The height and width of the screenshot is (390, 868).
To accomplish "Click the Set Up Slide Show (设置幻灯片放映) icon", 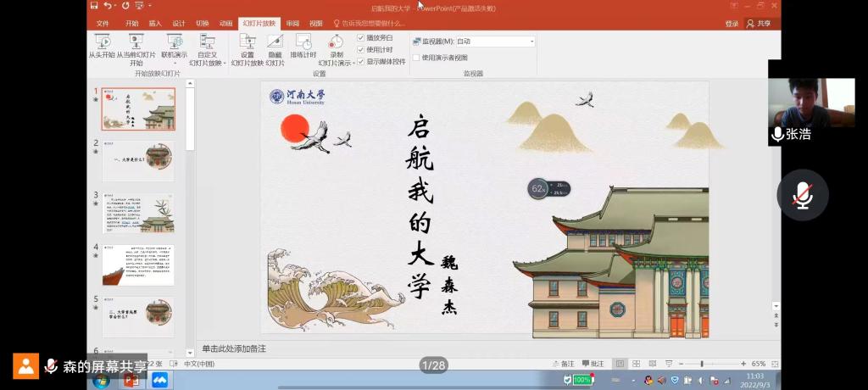I will pyautogui.click(x=247, y=42).
